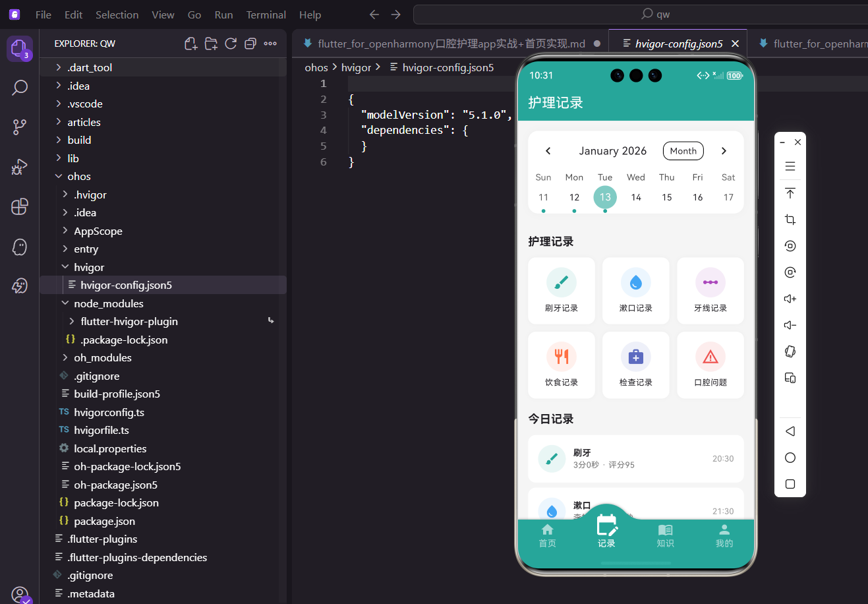Click the New Folder icon in Explorer
Image resolution: width=868 pixels, height=604 pixels.
211,44
